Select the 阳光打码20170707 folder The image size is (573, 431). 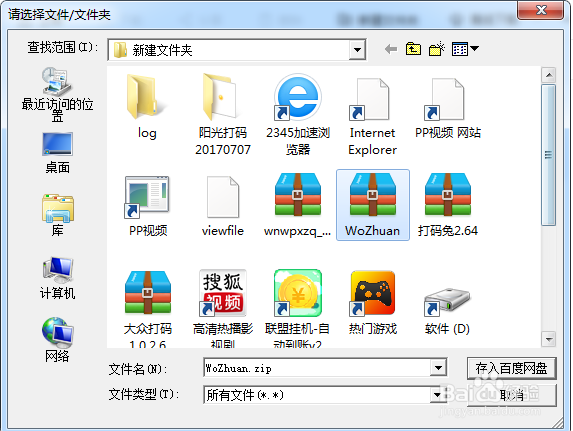[223, 114]
